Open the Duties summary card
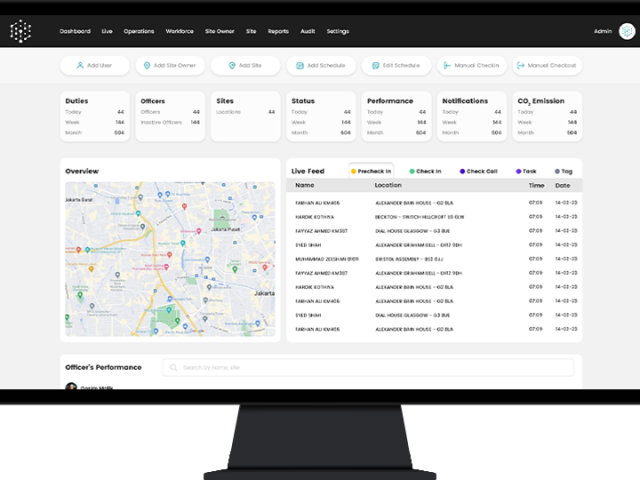640x480 pixels. tap(95, 116)
